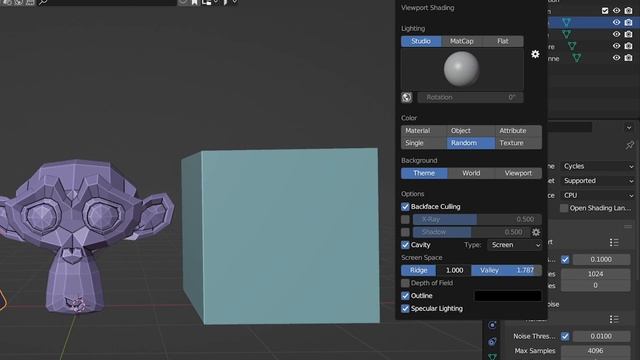Open the black Outline color swatch
Screen dimensions: 640x360
(x=508, y=296)
